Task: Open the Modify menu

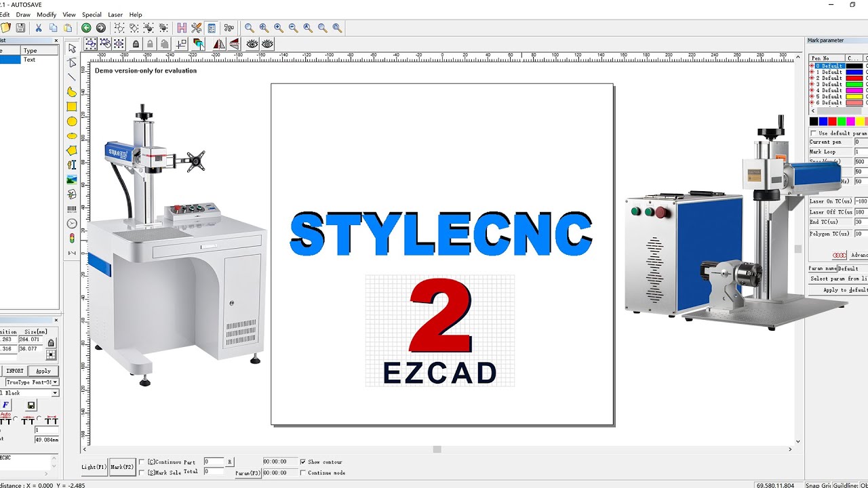Action: [x=47, y=14]
